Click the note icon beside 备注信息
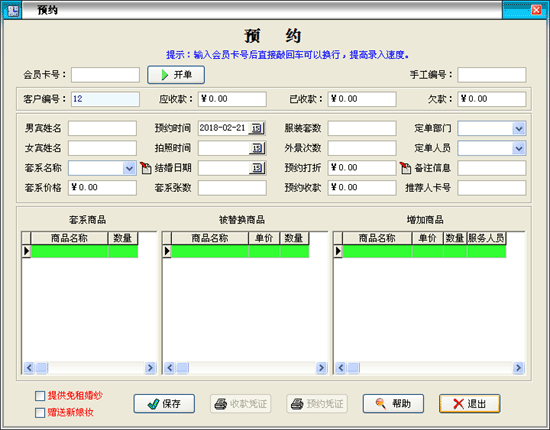Viewport: 550px width, 430px height. click(x=405, y=168)
